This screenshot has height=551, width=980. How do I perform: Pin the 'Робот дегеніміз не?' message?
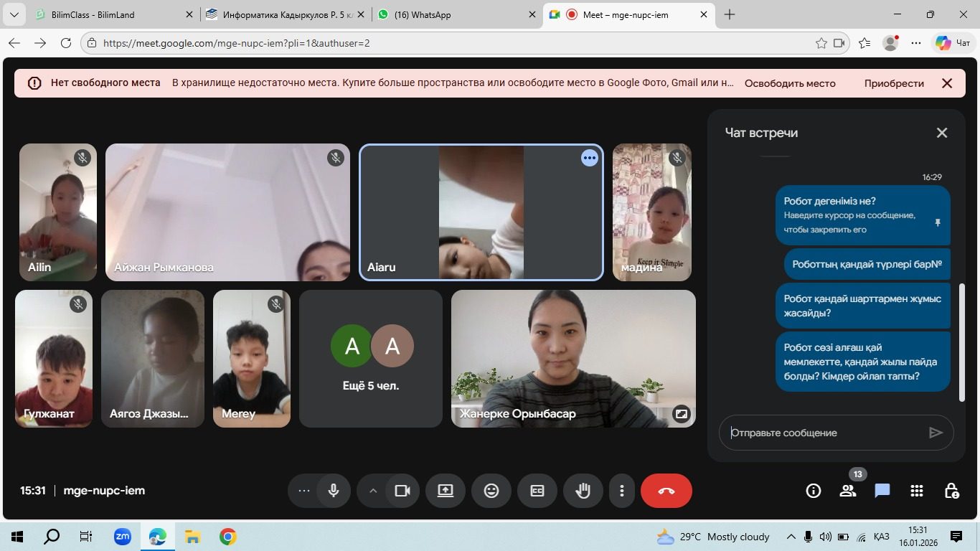pos(937,222)
